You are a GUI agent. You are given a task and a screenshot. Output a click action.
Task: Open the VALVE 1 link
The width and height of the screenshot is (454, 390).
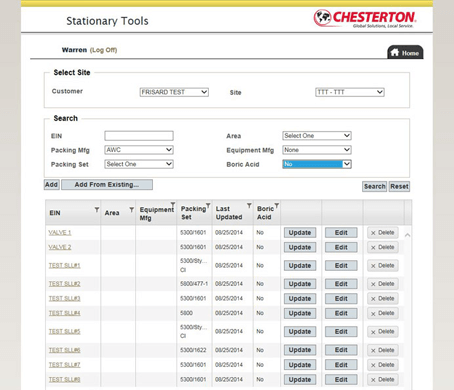(x=60, y=233)
